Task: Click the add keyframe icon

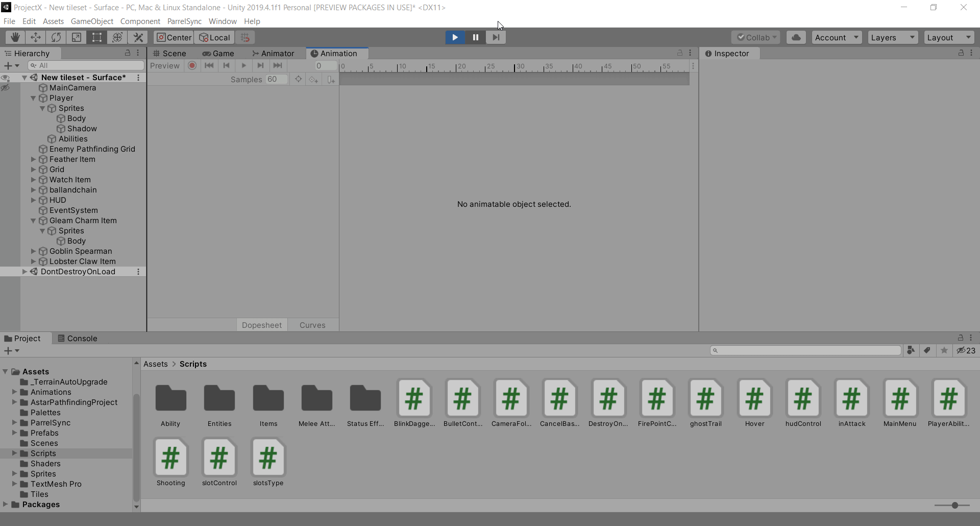Action: click(313, 79)
